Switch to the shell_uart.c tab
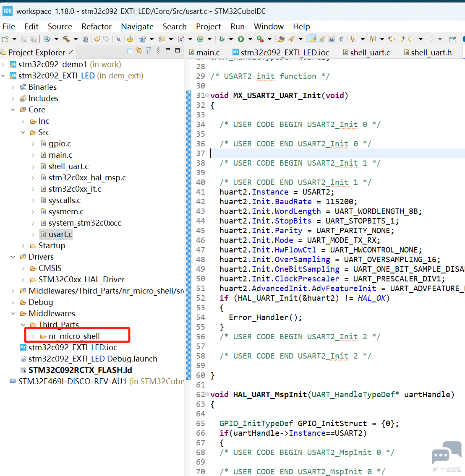Viewport: 465px width, 476px height. pos(366,52)
